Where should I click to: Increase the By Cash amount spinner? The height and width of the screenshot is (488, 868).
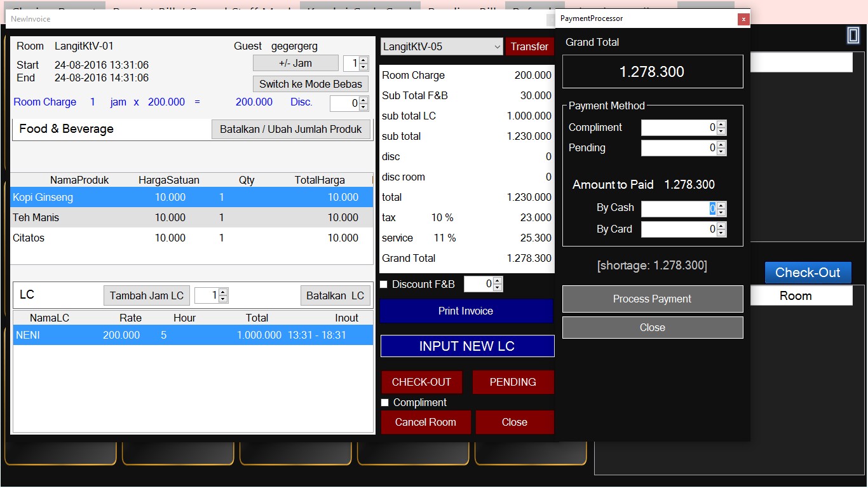[x=721, y=205]
